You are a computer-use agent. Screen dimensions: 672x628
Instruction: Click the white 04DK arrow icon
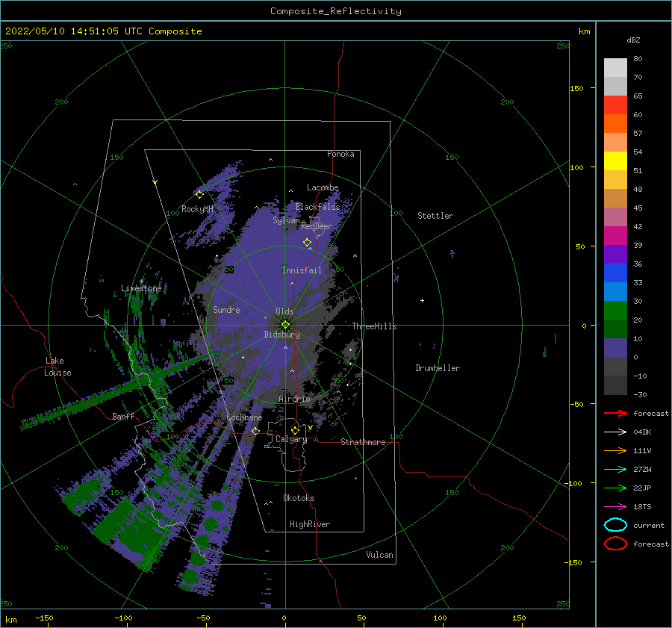click(615, 432)
